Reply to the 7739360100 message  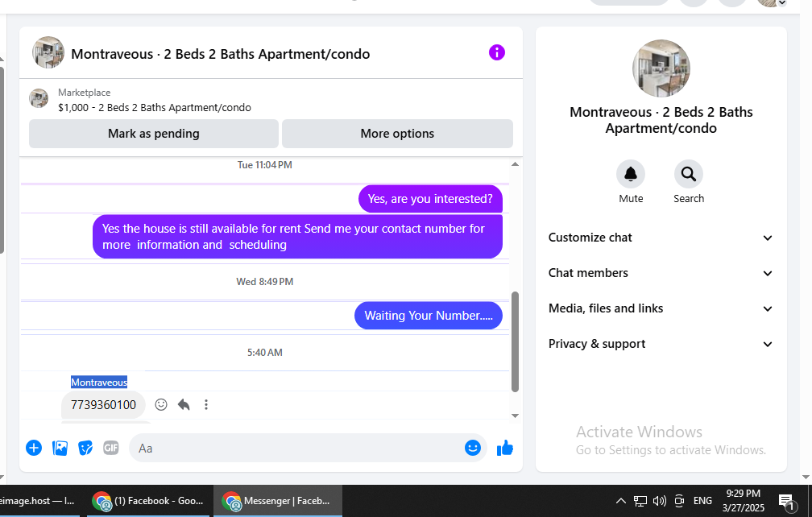click(184, 405)
